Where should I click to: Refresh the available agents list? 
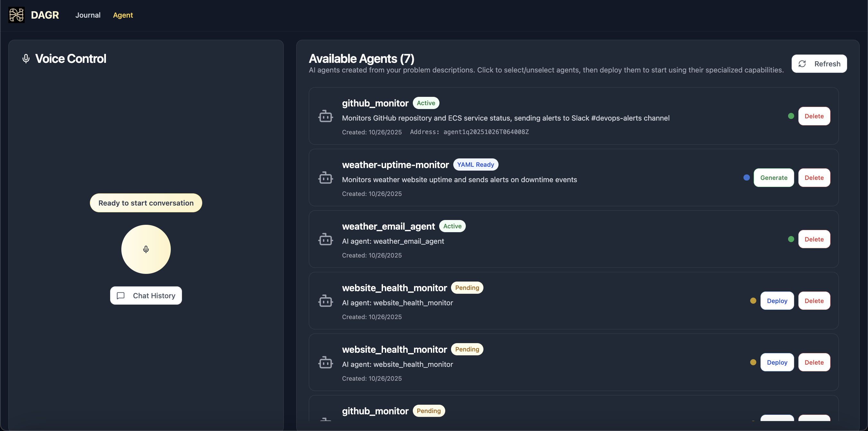(x=819, y=63)
